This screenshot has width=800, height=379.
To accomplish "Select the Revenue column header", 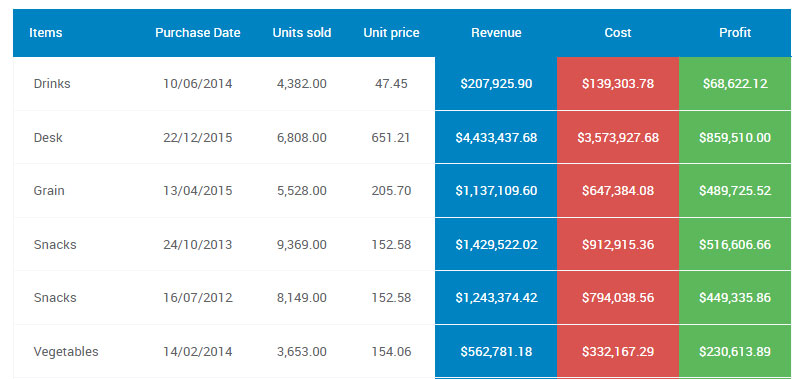I will (496, 33).
